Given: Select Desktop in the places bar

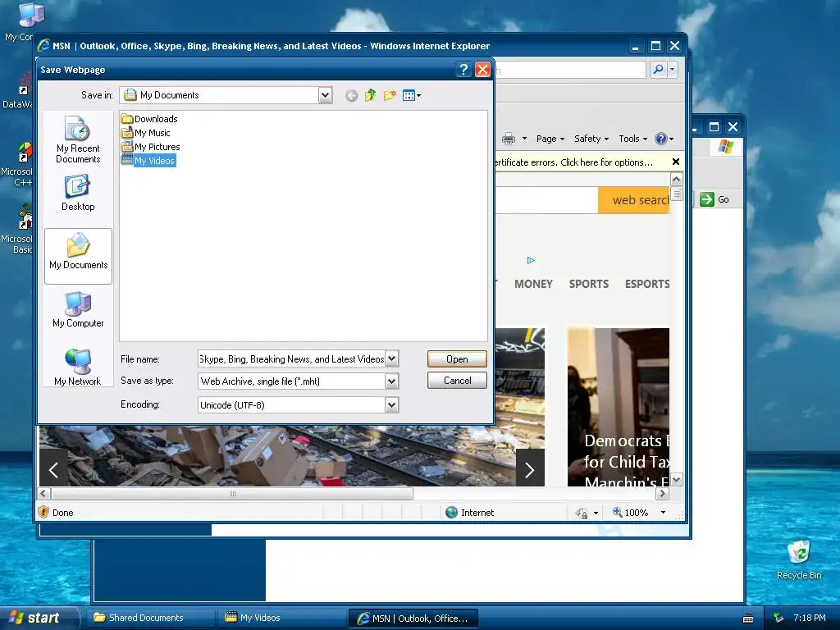Looking at the screenshot, I should click(x=78, y=193).
